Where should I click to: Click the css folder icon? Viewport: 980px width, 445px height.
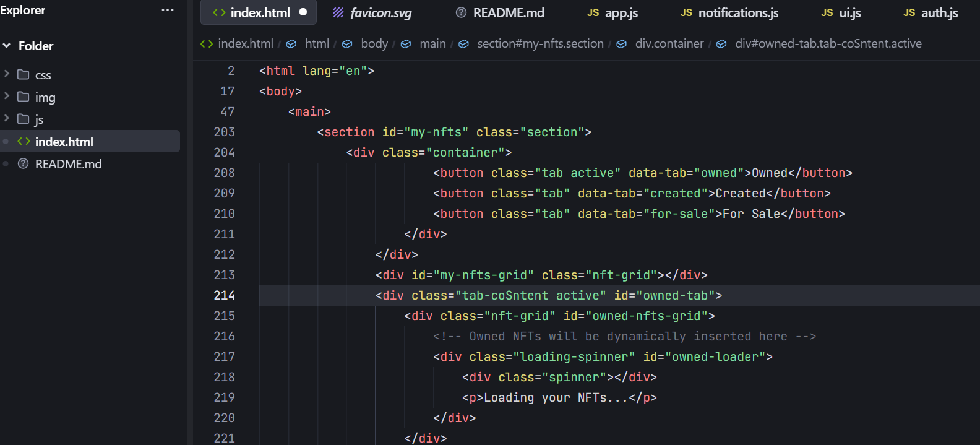tap(24, 74)
